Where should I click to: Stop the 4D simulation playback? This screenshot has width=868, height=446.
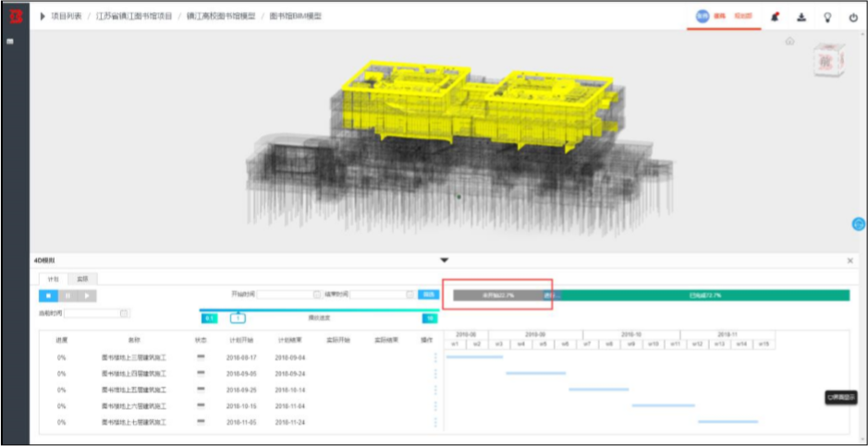pyautogui.click(x=48, y=295)
